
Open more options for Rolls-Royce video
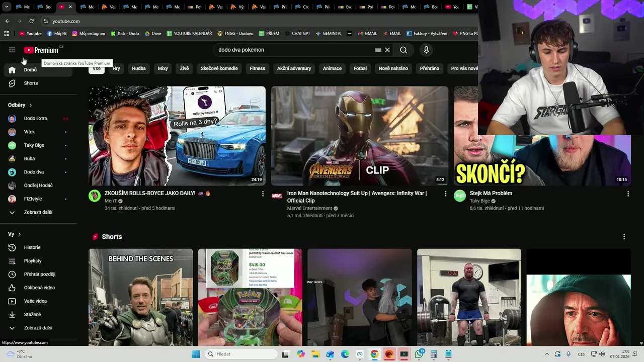pyautogui.click(x=263, y=194)
